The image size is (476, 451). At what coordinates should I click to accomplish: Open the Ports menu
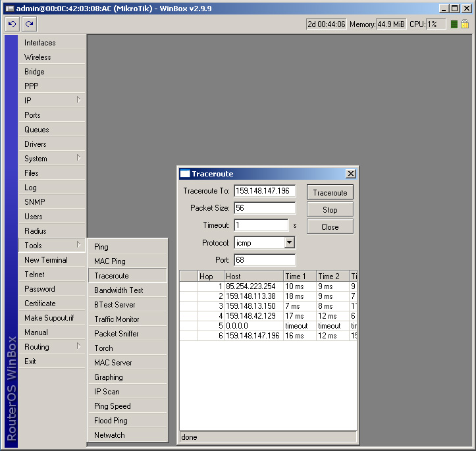(52, 115)
